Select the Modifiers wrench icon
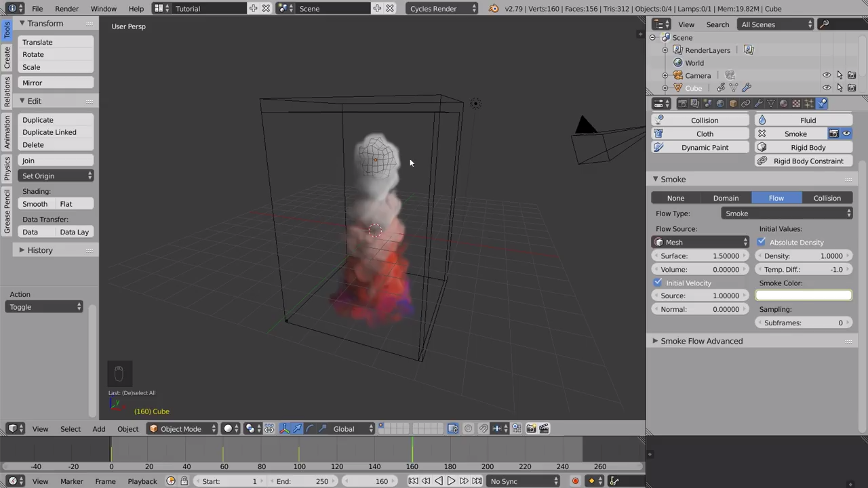The image size is (868, 488). point(758,103)
